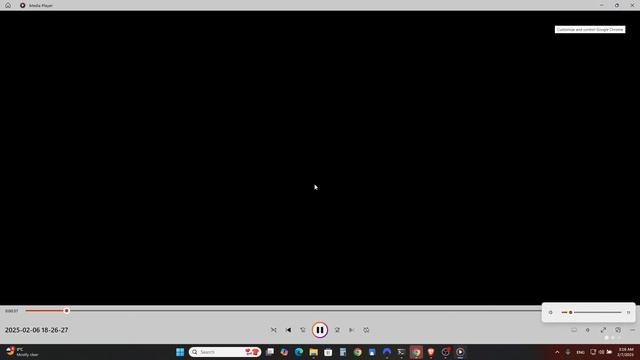
Task: Restore down the Media Player window
Action: tap(617, 5)
